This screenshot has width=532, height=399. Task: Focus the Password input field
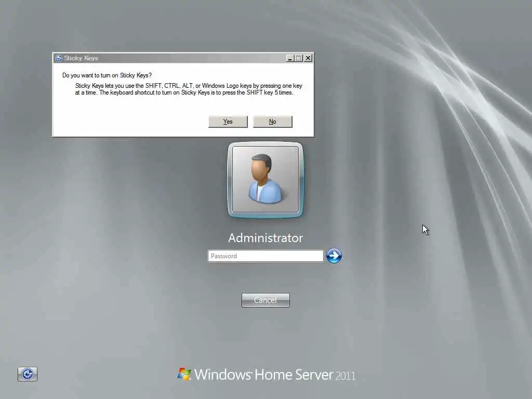(x=265, y=256)
